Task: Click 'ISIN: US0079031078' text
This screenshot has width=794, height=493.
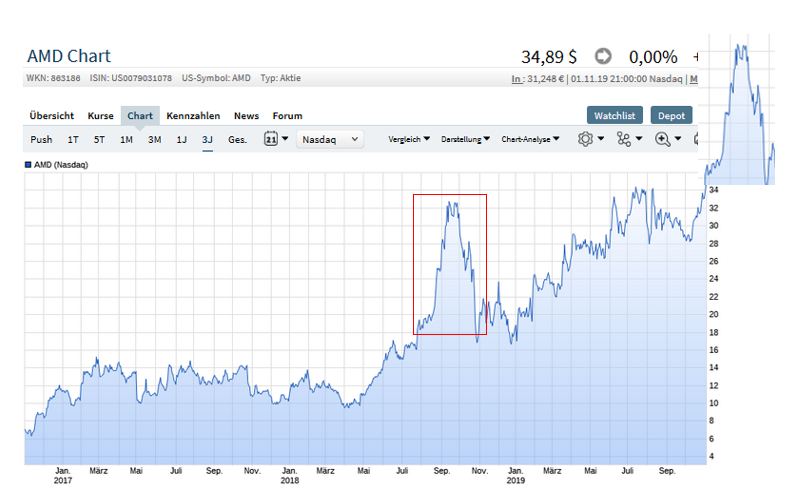Action: [x=131, y=78]
